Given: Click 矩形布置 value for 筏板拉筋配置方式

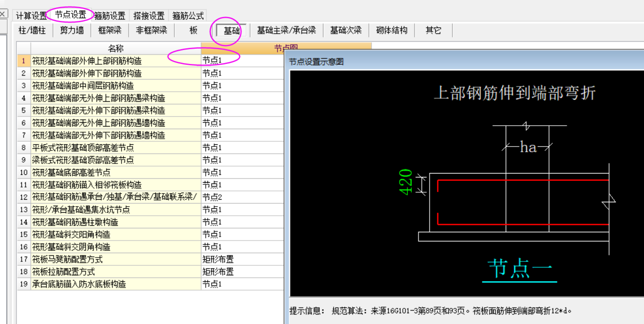Looking at the screenshot, I should [218, 271].
